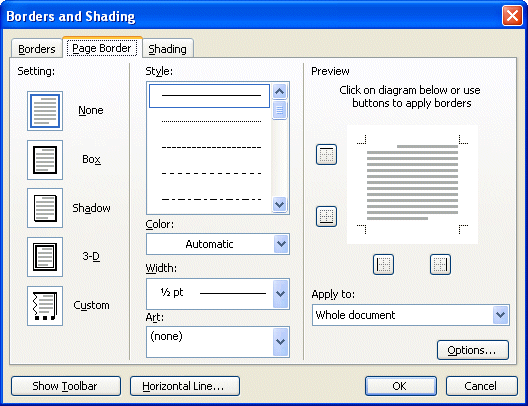Click the 3-D setting label

pos(91,257)
